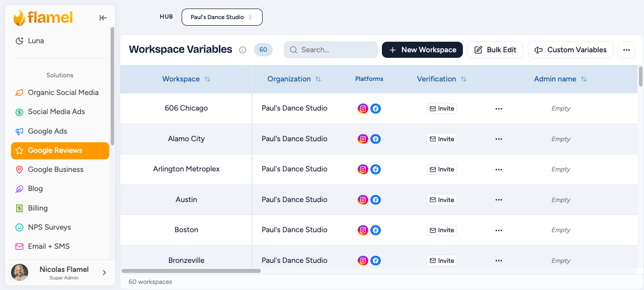The width and height of the screenshot is (644, 290).
Task: Click the sidebar vertical scrollbar
Action: pos(112,86)
